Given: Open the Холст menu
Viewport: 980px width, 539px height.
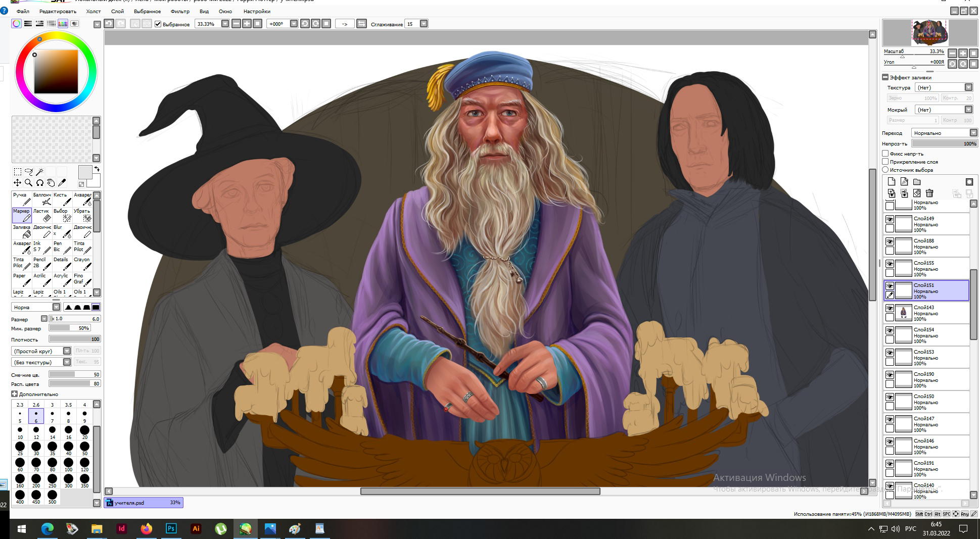Looking at the screenshot, I should click(94, 11).
